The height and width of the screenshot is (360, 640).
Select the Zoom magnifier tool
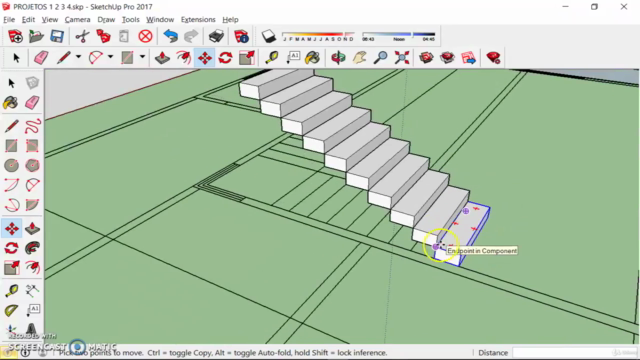click(x=380, y=58)
